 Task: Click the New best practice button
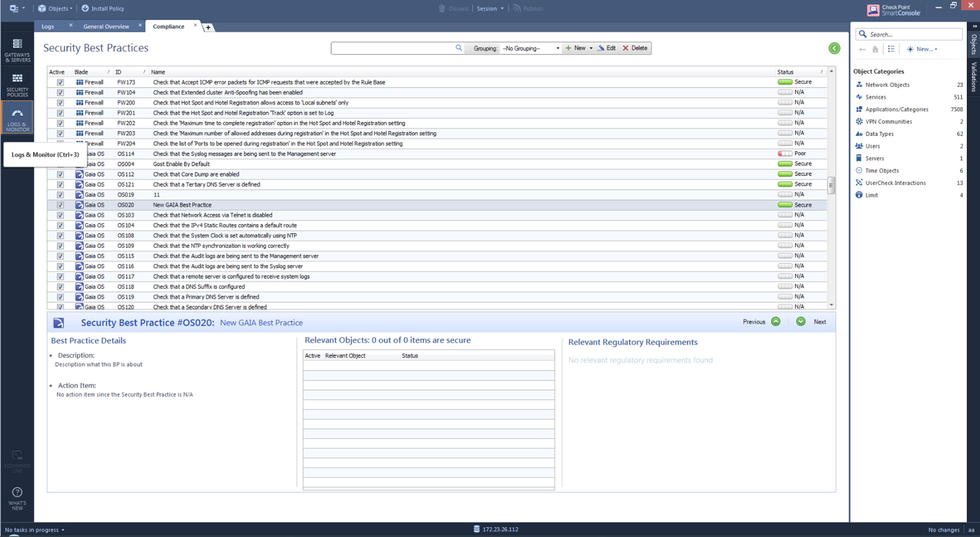tap(575, 48)
